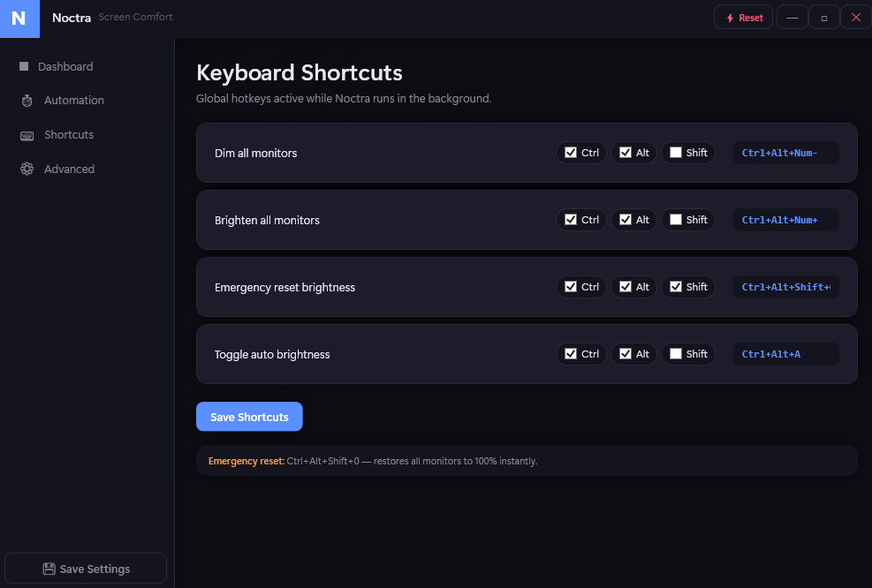The height and width of the screenshot is (588, 872).
Task: Click the Ctrl+Alt+A shortcut field
Action: (785, 353)
